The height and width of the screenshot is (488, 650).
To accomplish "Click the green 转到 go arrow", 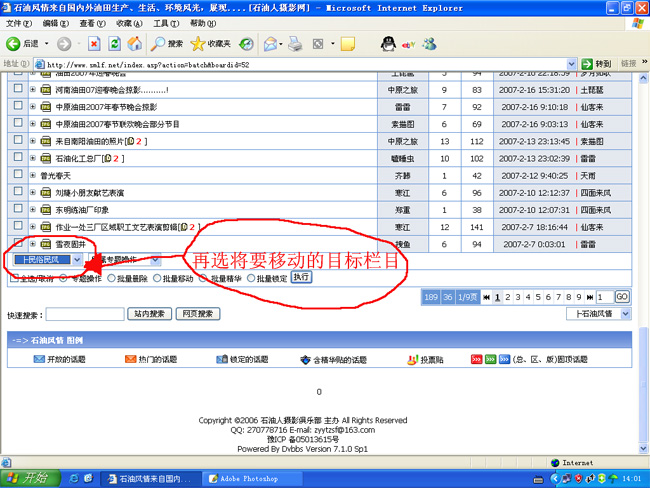I will point(587,64).
